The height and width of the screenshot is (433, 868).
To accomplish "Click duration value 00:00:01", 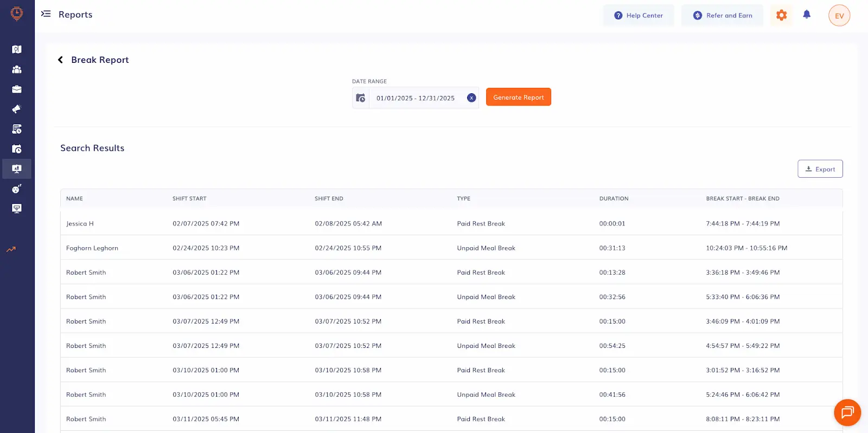I will (x=612, y=224).
